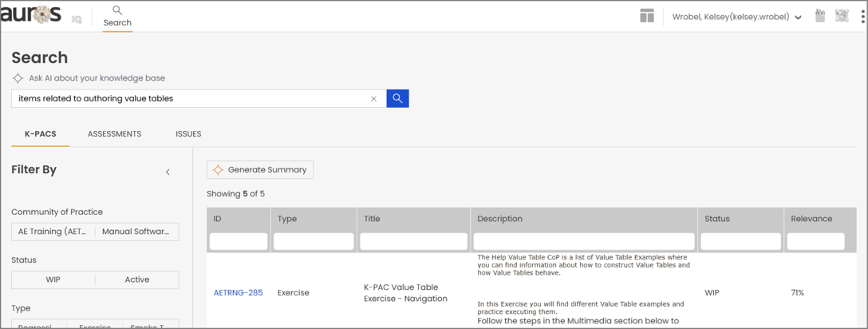The width and height of the screenshot is (868, 329).
Task: Click the blue magnifier search button
Action: coord(397,98)
